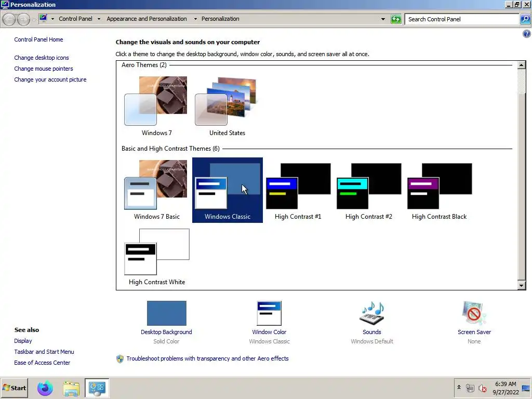Click the Back navigation button
The image size is (532, 399).
click(9, 19)
